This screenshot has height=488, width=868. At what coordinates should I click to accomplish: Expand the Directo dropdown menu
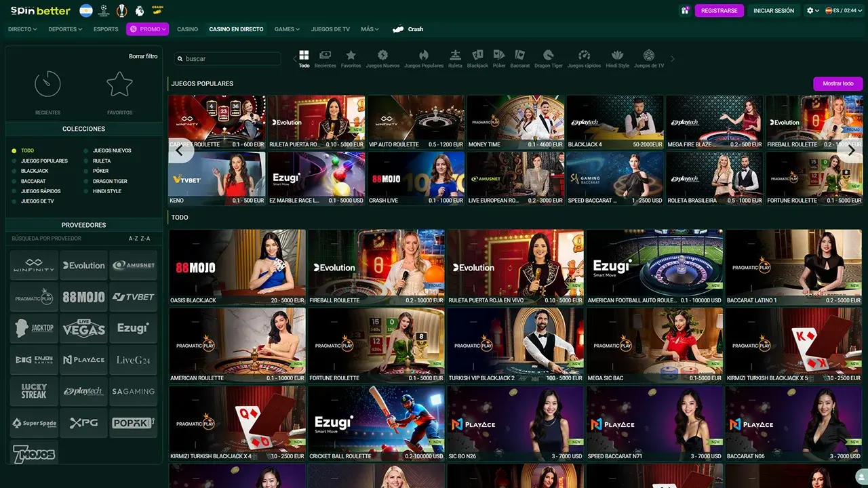(x=22, y=29)
